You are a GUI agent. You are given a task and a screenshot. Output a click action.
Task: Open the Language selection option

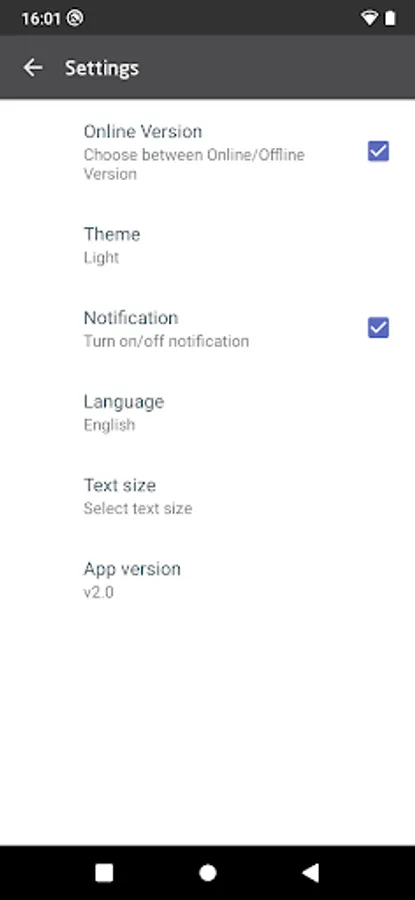click(207, 413)
